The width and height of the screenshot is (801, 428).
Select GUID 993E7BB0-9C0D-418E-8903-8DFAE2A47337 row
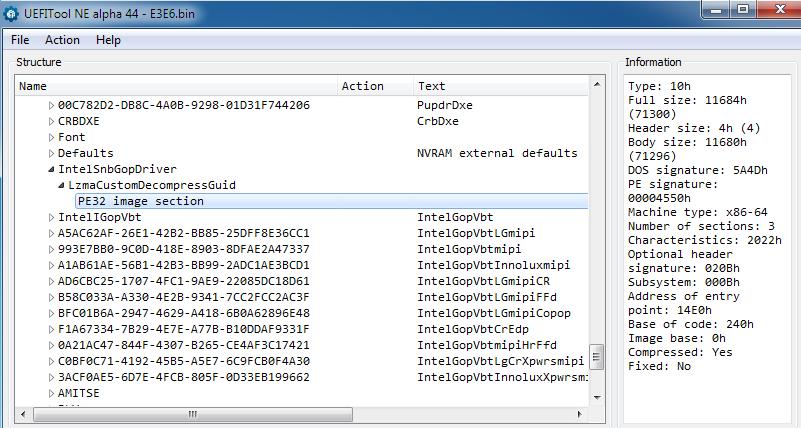click(183, 249)
